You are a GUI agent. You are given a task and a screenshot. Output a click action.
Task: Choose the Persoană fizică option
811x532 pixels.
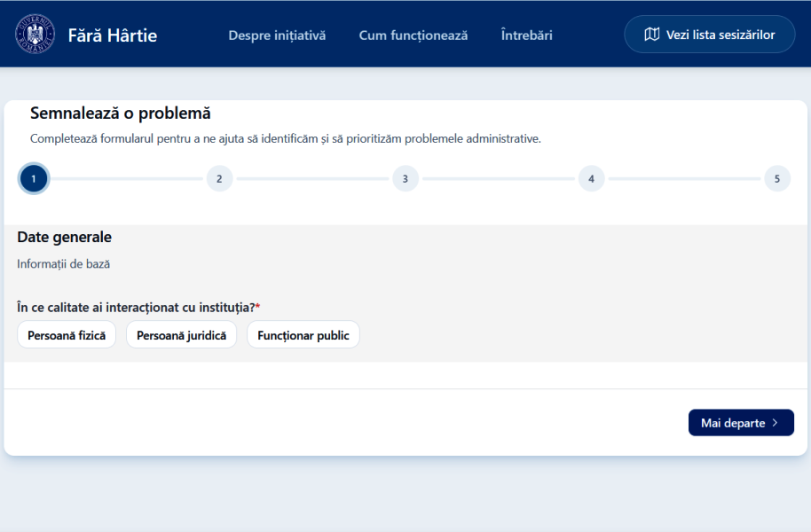pos(67,335)
